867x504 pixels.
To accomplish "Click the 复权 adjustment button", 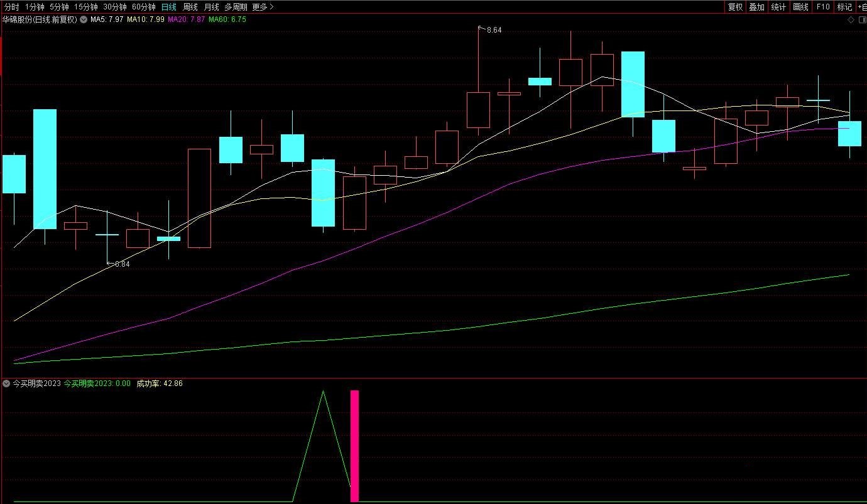I will point(735,7).
